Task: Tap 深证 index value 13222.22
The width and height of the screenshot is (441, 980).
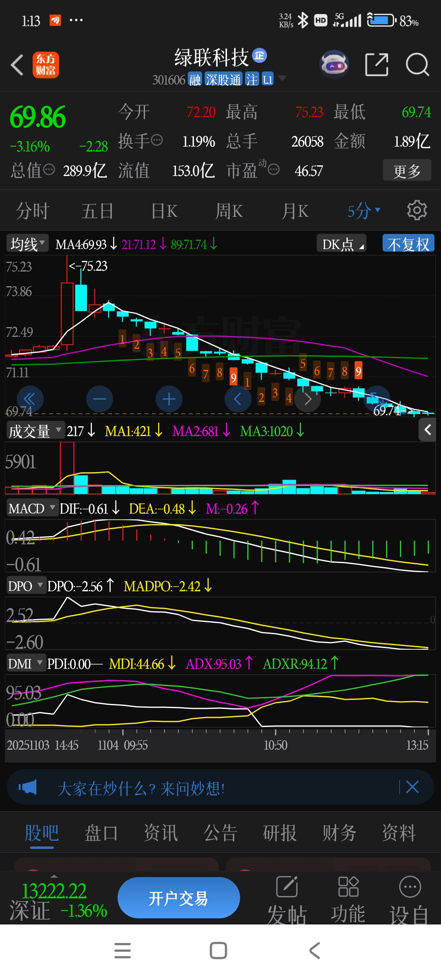Action: tap(54, 891)
